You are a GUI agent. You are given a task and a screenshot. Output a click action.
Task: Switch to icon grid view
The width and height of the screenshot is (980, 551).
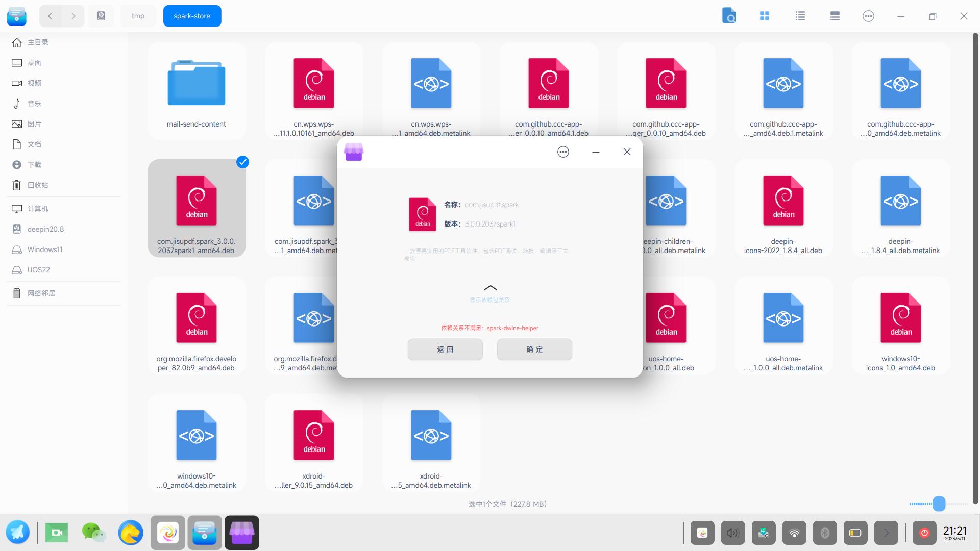click(764, 16)
